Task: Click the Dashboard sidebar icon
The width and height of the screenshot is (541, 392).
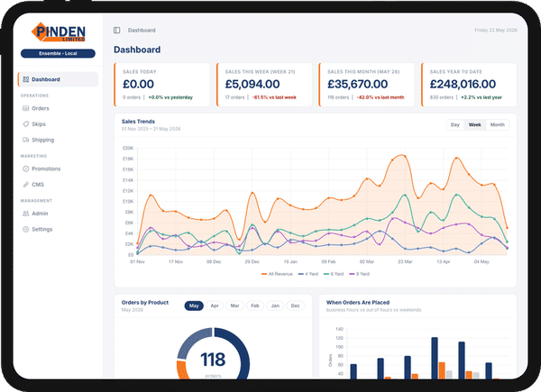Action: pos(26,79)
